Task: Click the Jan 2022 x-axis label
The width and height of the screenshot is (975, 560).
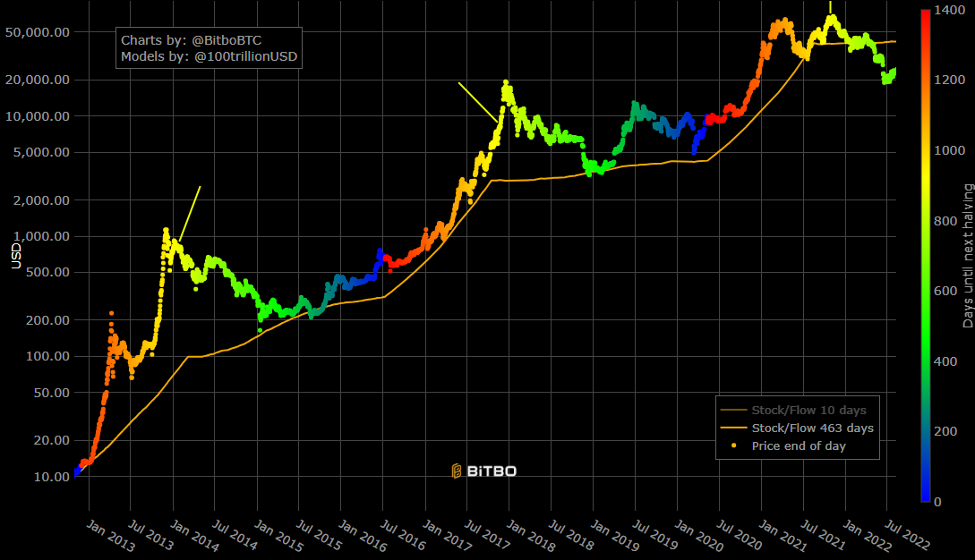Action: [867, 536]
